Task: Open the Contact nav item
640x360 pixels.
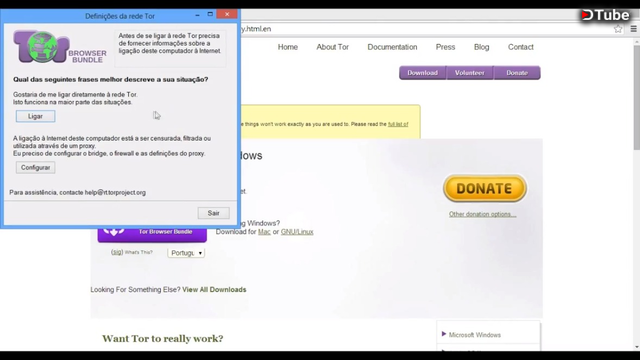Action: [x=521, y=47]
